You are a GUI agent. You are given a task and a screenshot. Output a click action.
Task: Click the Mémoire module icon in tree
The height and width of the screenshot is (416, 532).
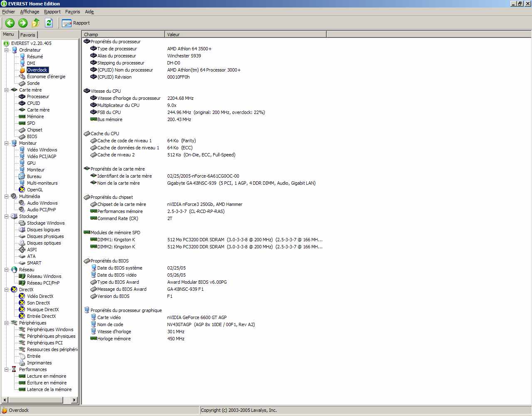coord(22,116)
